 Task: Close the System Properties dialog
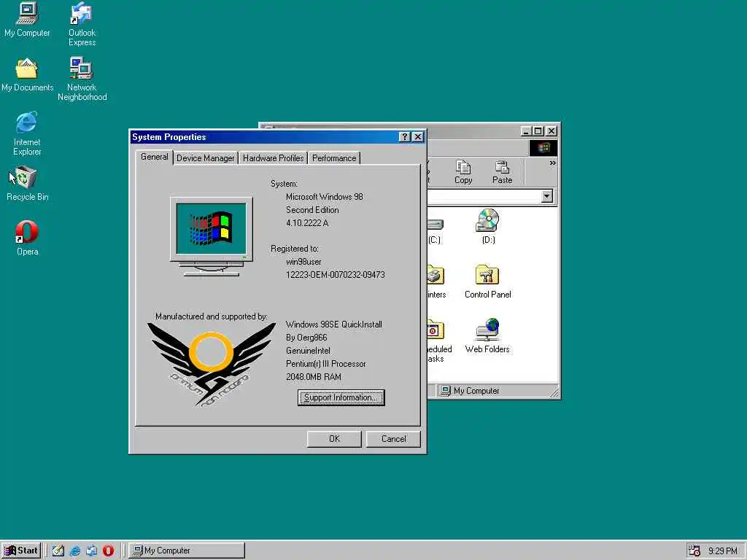(x=418, y=137)
